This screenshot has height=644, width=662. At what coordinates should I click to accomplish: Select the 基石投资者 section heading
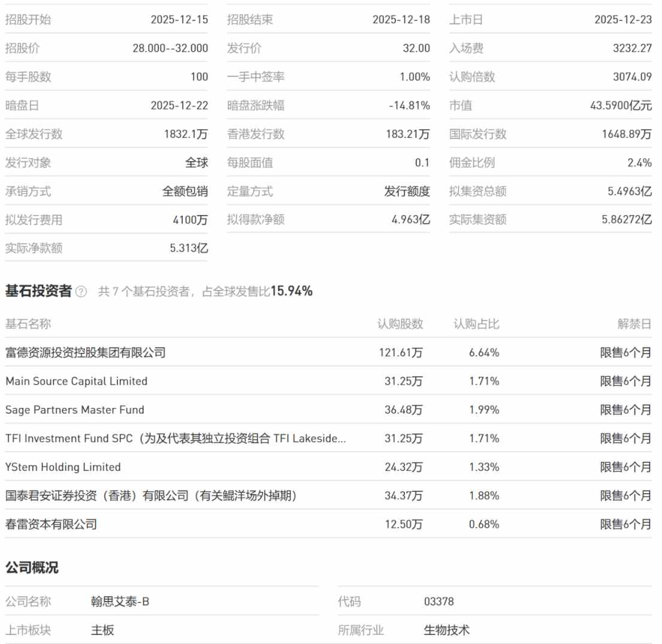click(38, 291)
